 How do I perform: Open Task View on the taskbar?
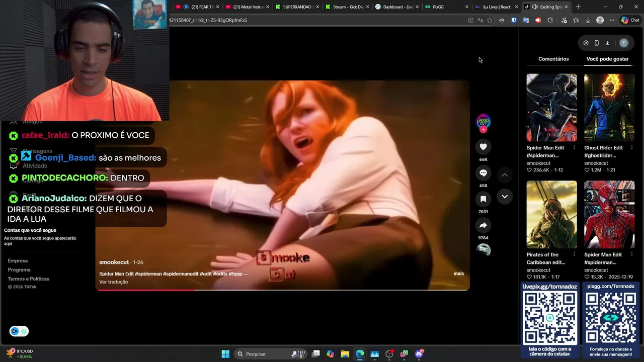point(315,354)
